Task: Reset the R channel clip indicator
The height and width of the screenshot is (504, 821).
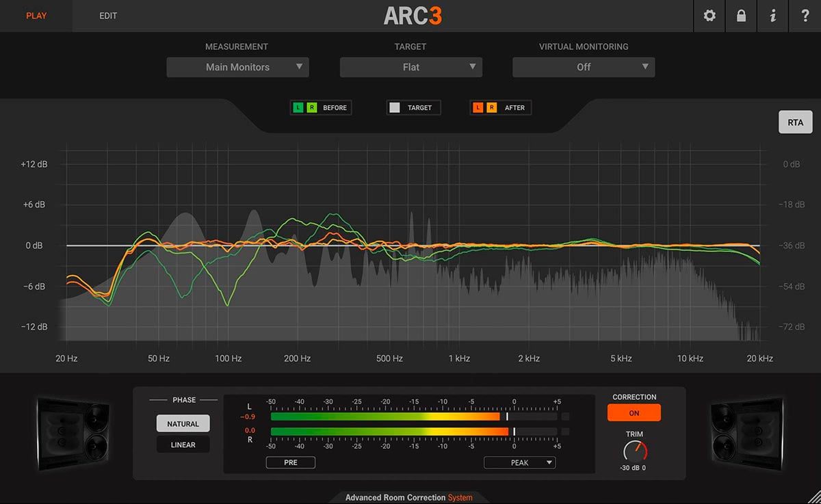Action: [565, 432]
